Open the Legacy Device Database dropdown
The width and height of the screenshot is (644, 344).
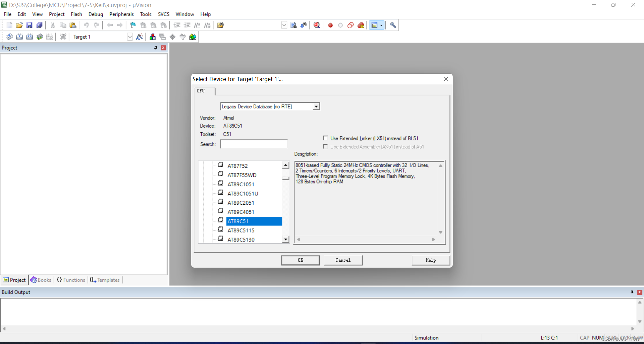(316, 107)
